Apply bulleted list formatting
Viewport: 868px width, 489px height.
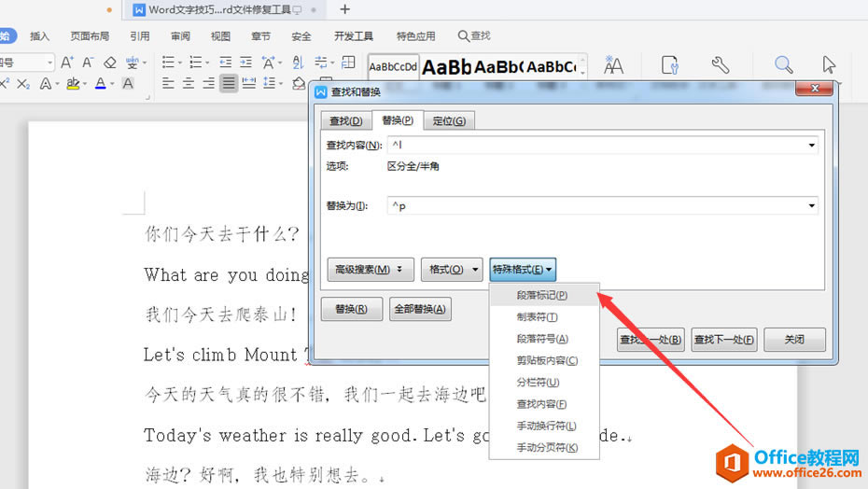[168, 62]
